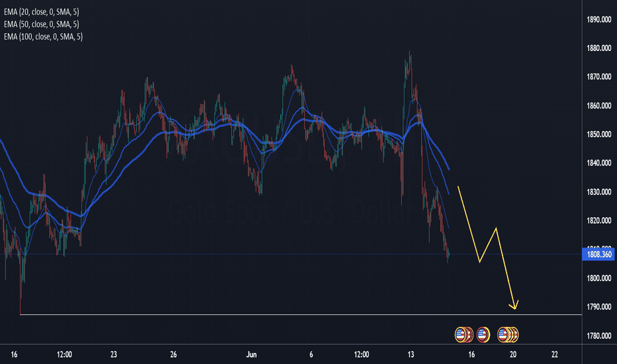The width and height of the screenshot is (617, 364).
Task: Click the 6 date label on time axis
Action: pyautogui.click(x=311, y=355)
